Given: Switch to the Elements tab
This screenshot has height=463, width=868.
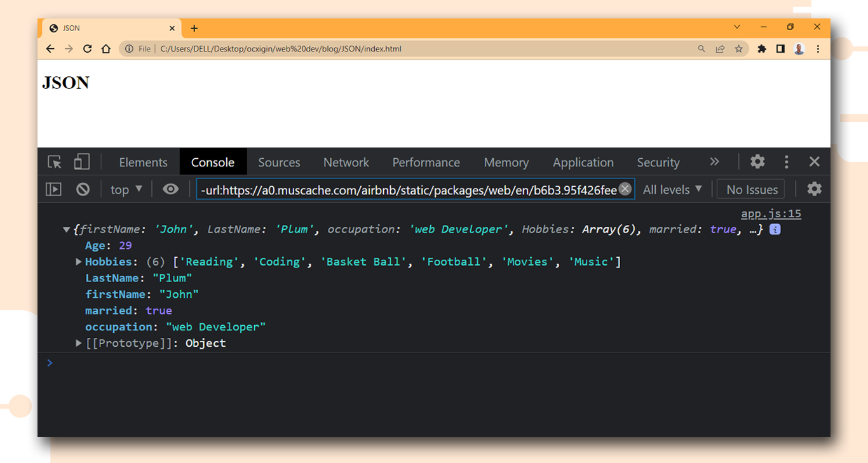Looking at the screenshot, I should (143, 163).
